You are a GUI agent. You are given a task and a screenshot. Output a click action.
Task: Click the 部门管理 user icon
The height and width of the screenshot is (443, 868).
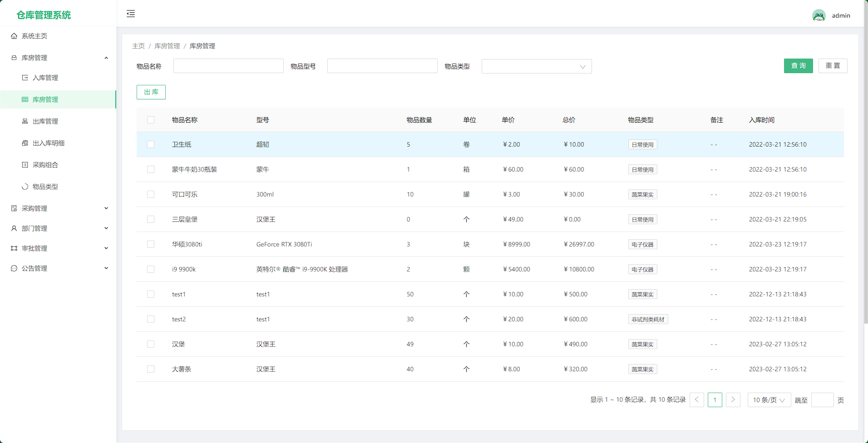(14, 228)
